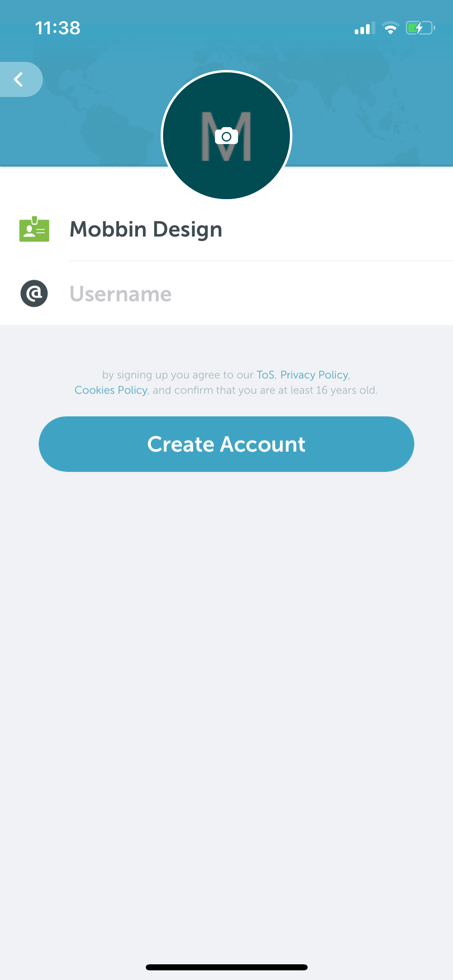Open the Privacy Policy link
Image resolution: width=453 pixels, height=980 pixels.
(314, 375)
